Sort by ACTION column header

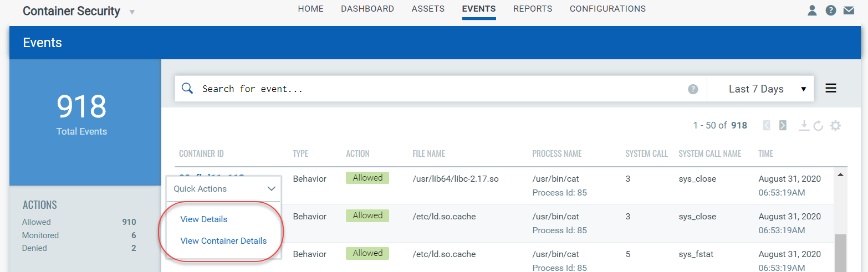pos(358,153)
